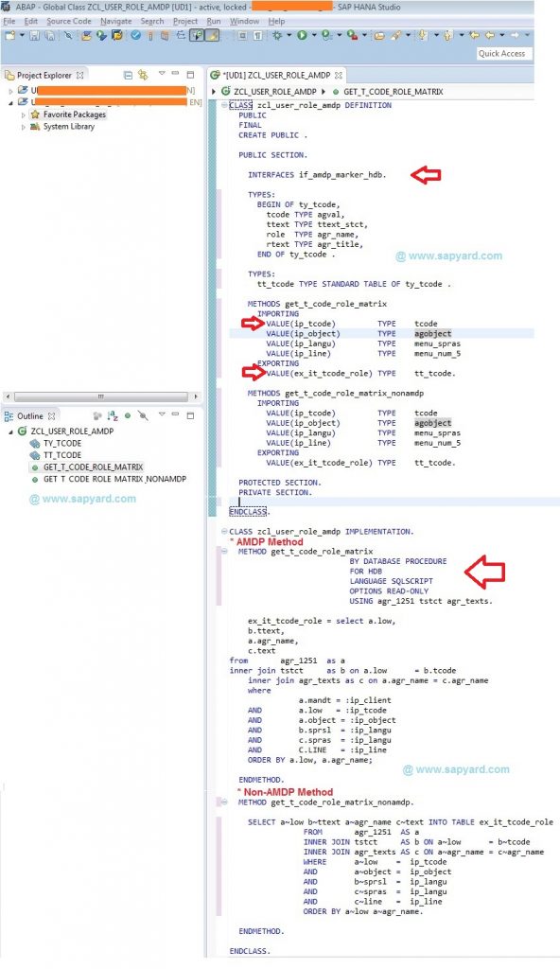This screenshot has width=560, height=969.
Task: Expand the Favorite Packages tree node
Action: [x=24, y=115]
